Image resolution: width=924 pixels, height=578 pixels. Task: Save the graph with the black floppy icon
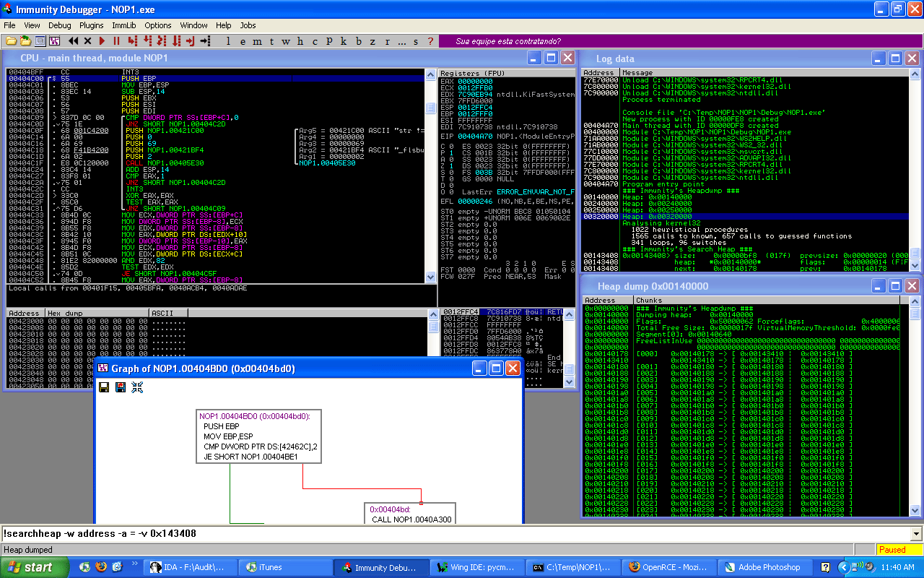click(x=104, y=387)
